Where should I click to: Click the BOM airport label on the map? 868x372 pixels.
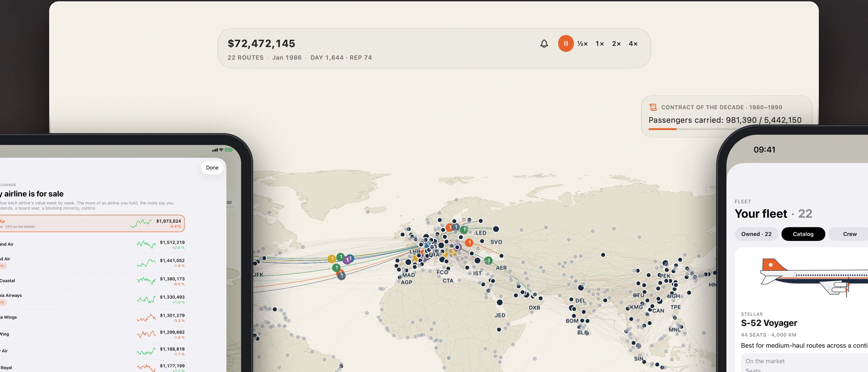click(x=572, y=321)
